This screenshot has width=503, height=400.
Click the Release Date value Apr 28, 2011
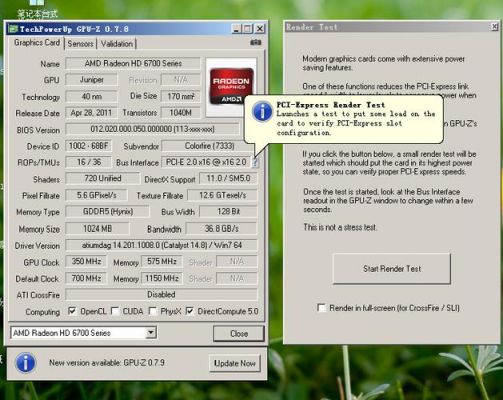[92, 113]
